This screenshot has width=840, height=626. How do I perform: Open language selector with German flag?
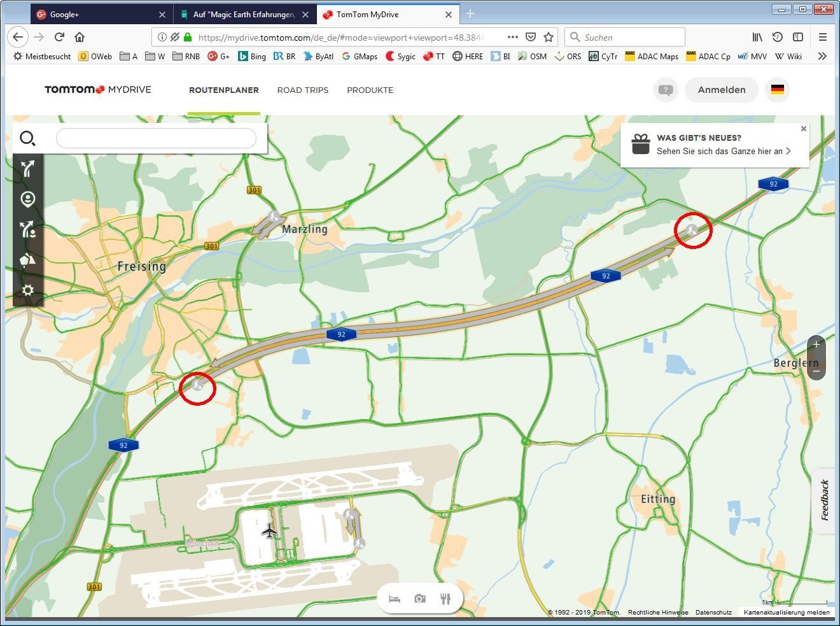click(x=778, y=90)
